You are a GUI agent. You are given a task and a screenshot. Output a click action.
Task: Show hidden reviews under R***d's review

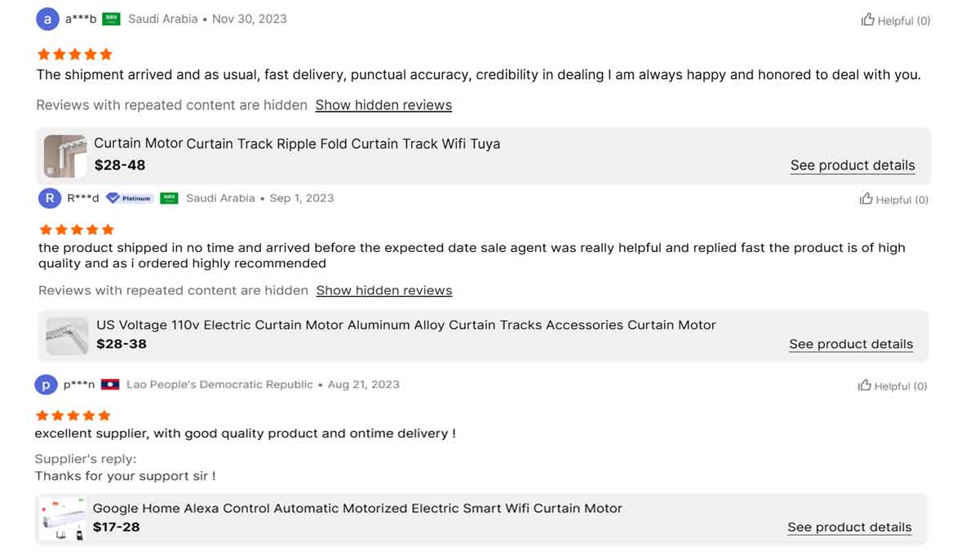tap(384, 290)
